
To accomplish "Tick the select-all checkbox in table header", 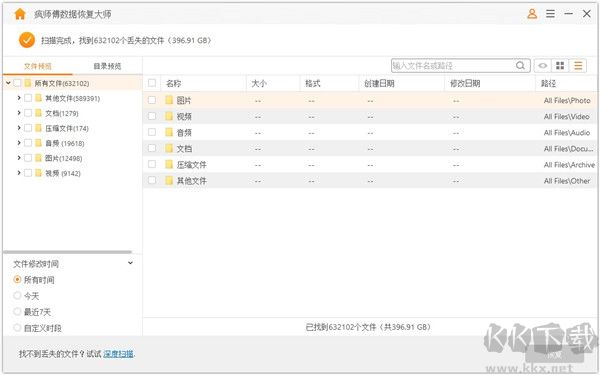I will point(152,83).
